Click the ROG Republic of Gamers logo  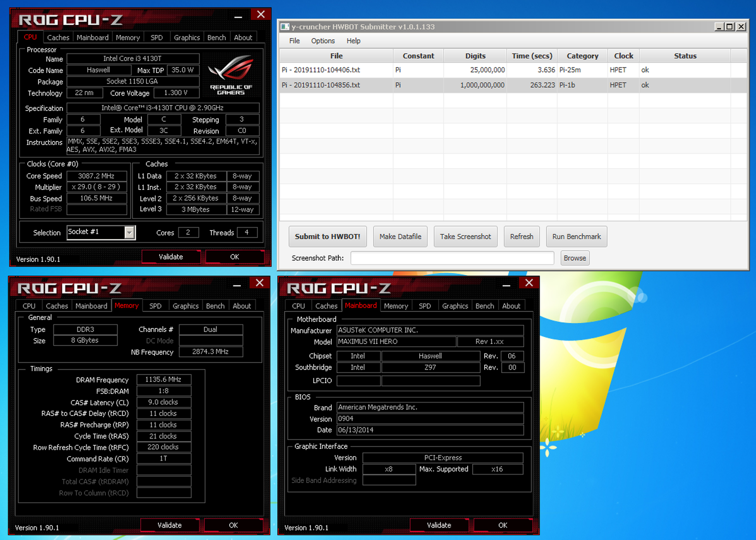point(231,75)
